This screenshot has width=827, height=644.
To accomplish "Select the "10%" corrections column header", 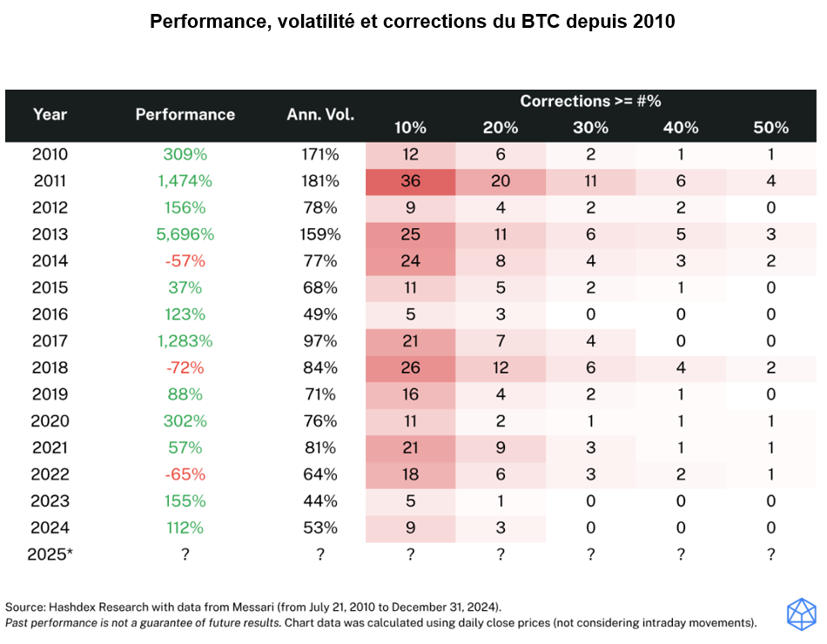I will [x=410, y=128].
